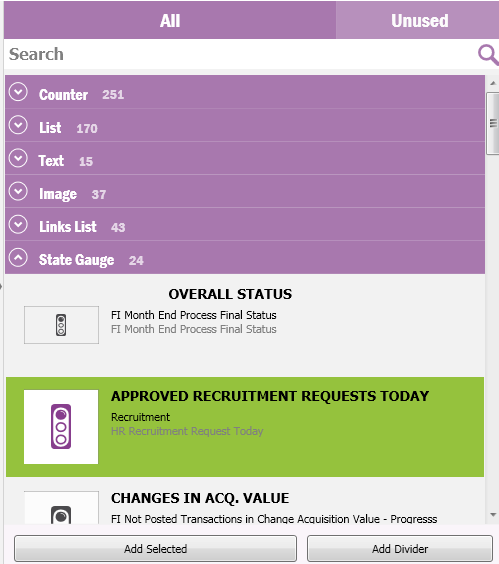Expand the Text category chevron
Image resolution: width=499 pixels, height=564 pixels.
[18, 158]
